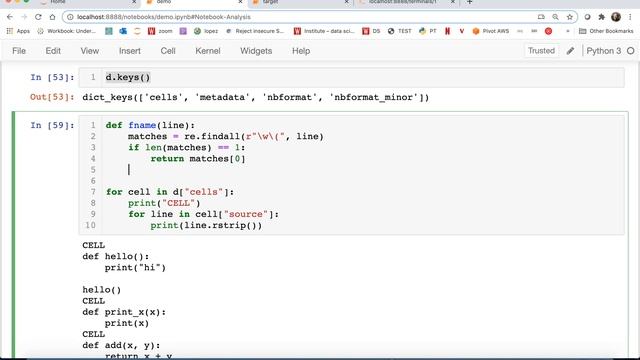Go back using browser back arrow
The image size is (640, 360).
coord(10,17)
